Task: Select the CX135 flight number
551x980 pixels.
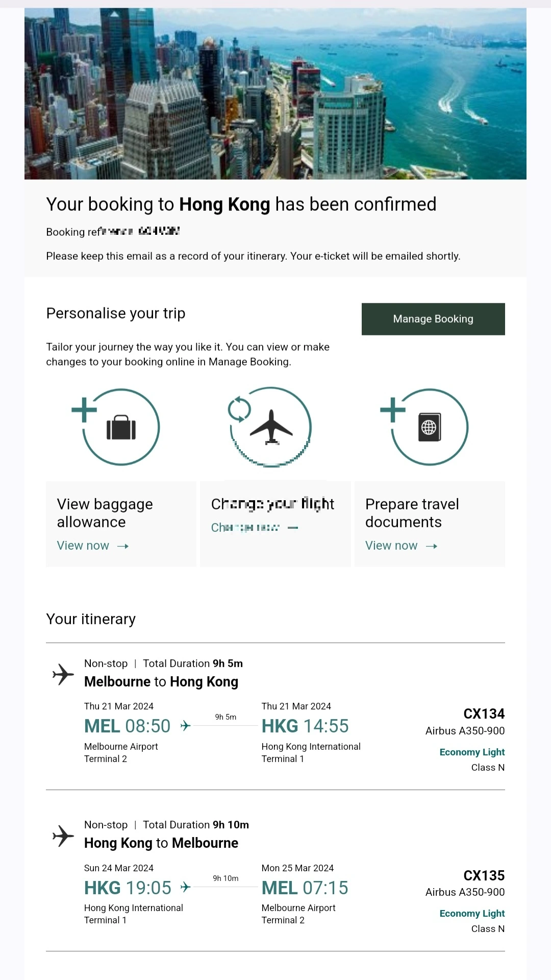Action: (484, 875)
